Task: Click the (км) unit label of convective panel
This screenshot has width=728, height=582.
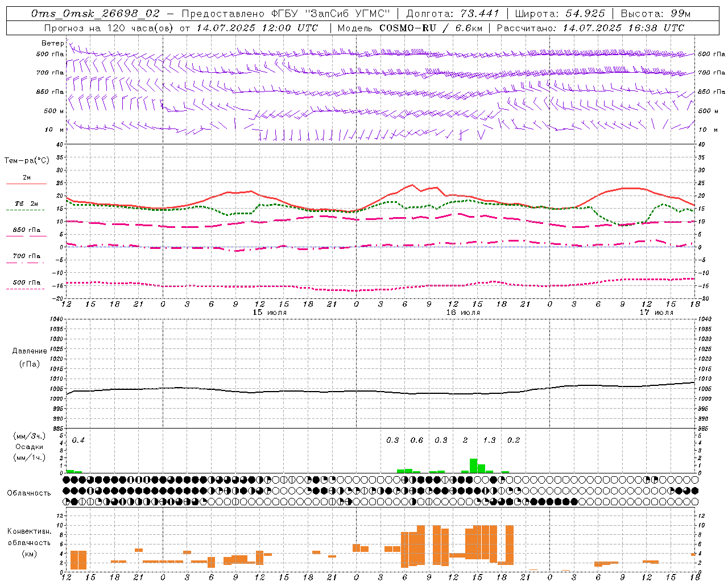Action: click(29, 554)
